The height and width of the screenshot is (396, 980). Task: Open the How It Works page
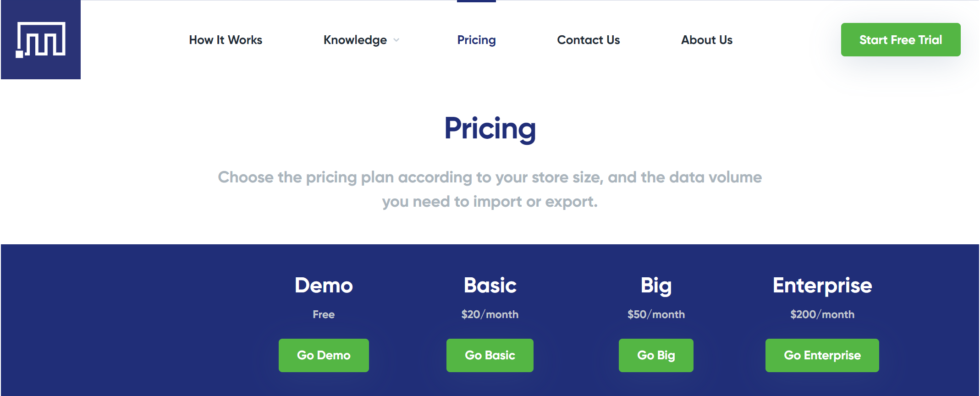click(226, 40)
